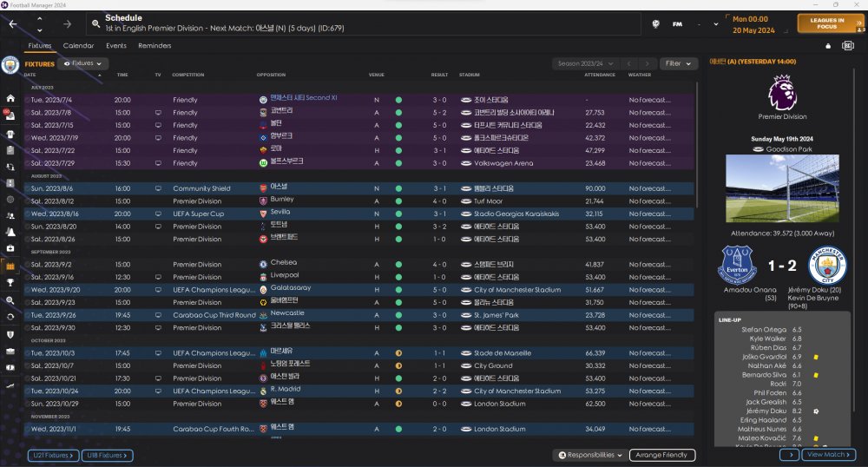The height and width of the screenshot is (467, 868).
Task: Go back with the left arrow
Action: point(13,24)
